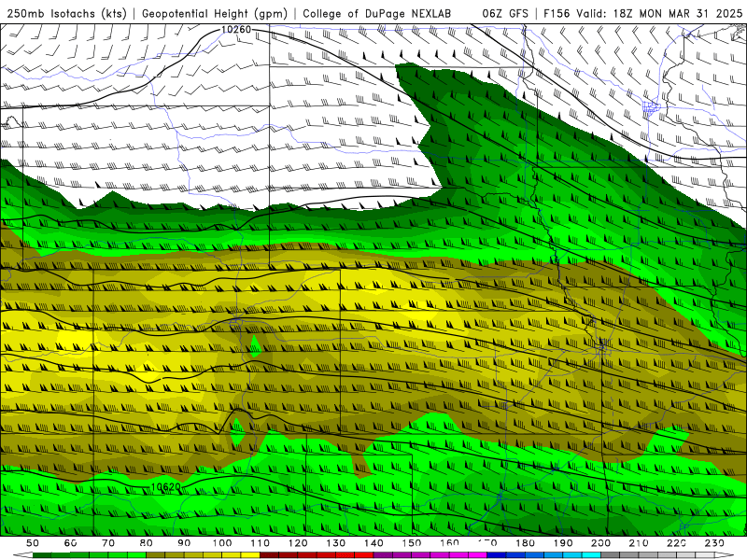Click 'College of DuPage NEXLAB' header text

click(377, 13)
